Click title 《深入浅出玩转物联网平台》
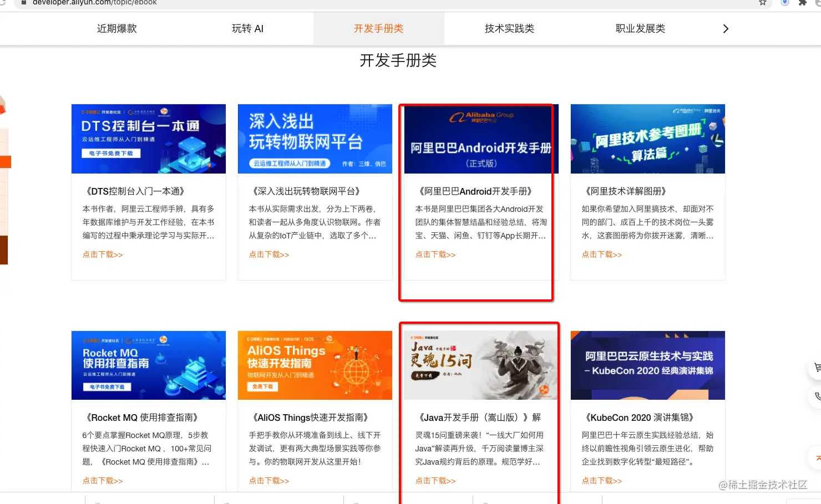Viewport: 821px width, 504px height. [x=306, y=191]
